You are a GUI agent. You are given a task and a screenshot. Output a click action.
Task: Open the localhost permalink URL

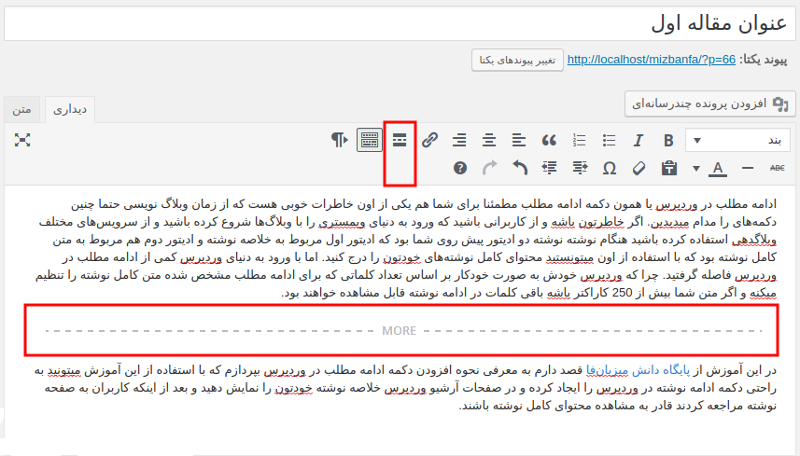click(652, 60)
